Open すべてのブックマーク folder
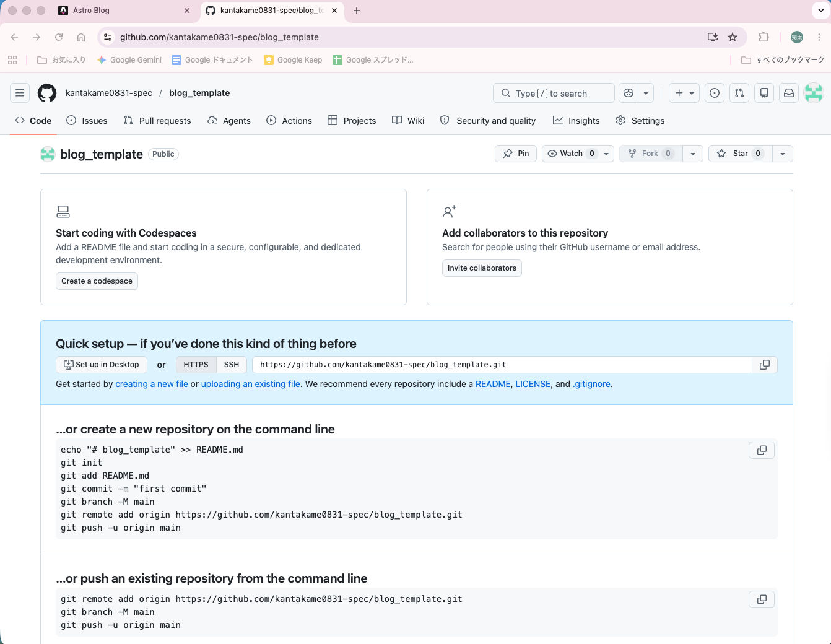831x644 pixels. pyautogui.click(x=783, y=60)
